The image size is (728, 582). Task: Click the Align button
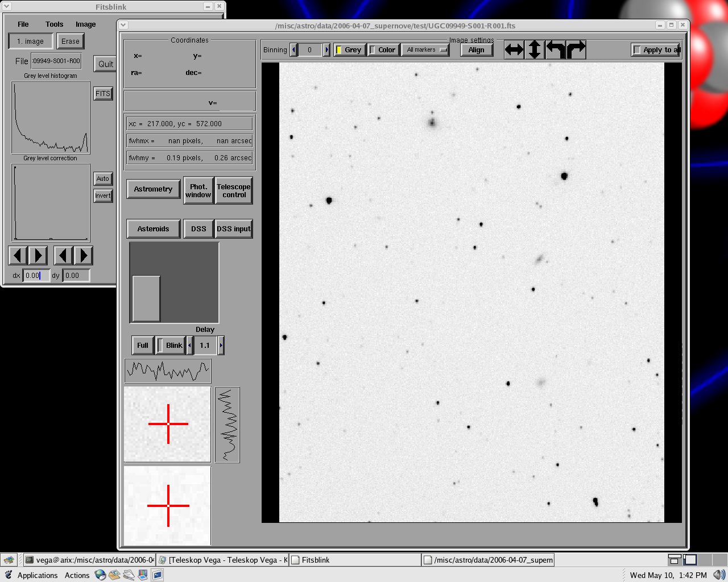pyautogui.click(x=477, y=49)
